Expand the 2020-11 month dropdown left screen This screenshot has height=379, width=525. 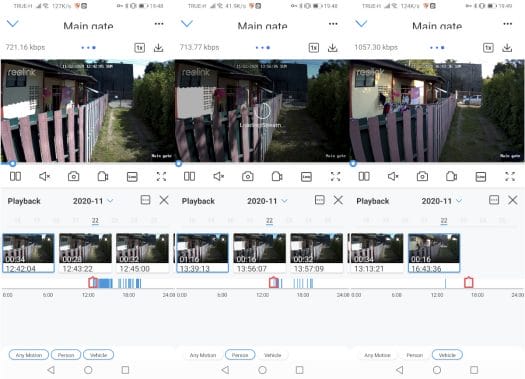tap(93, 201)
